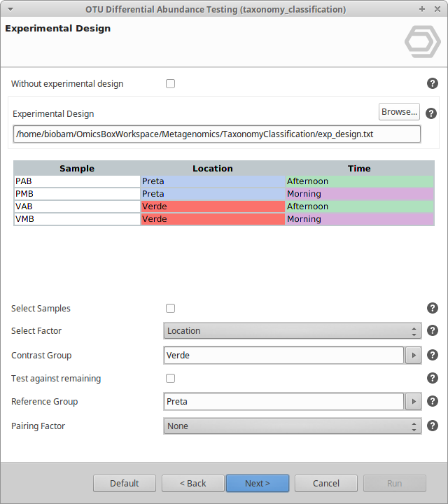
Task: Click the experimental design file path field
Action: pos(216,134)
